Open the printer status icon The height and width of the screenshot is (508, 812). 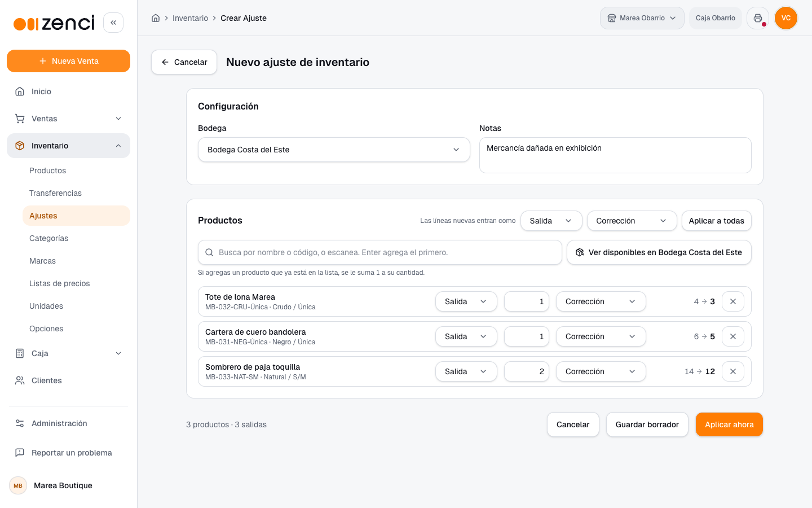(758, 18)
